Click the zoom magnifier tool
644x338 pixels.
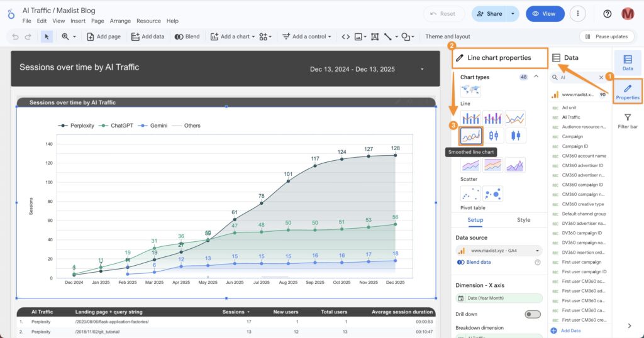(65, 36)
